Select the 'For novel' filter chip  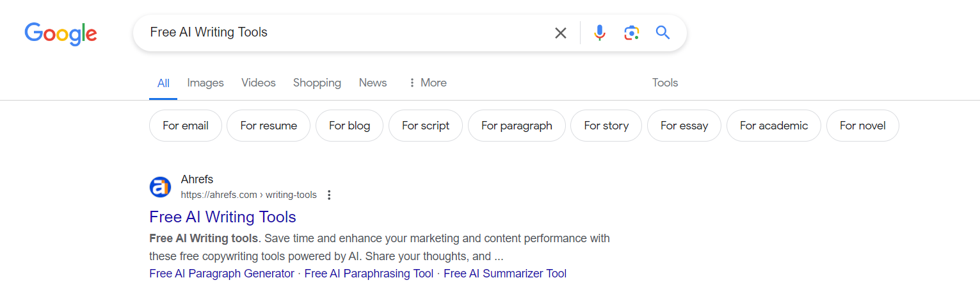click(863, 126)
